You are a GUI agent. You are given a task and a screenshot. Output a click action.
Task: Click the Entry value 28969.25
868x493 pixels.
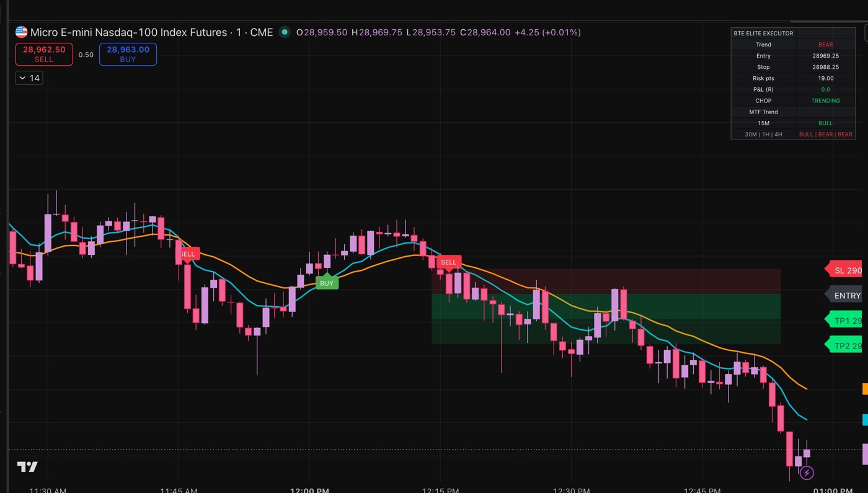point(825,56)
